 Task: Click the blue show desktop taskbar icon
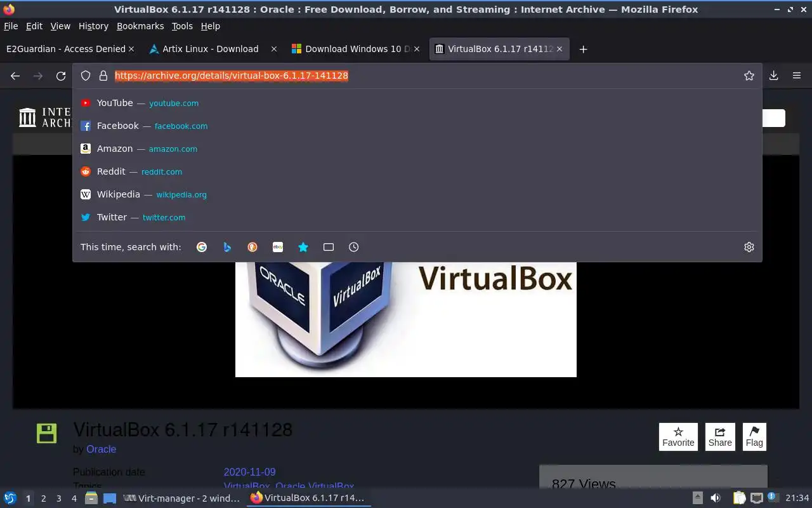110,498
